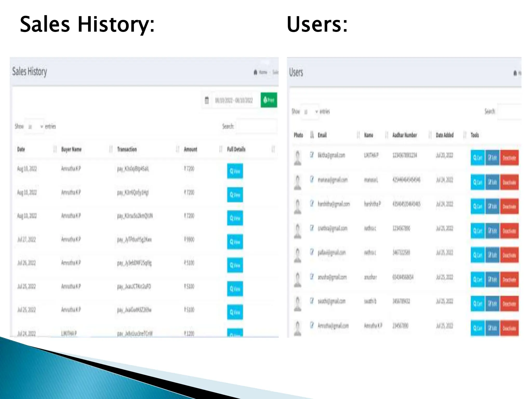Open the Show entries dropdown in Sales History
Image resolution: width=532 pixels, height=399 pixels.
35,127
